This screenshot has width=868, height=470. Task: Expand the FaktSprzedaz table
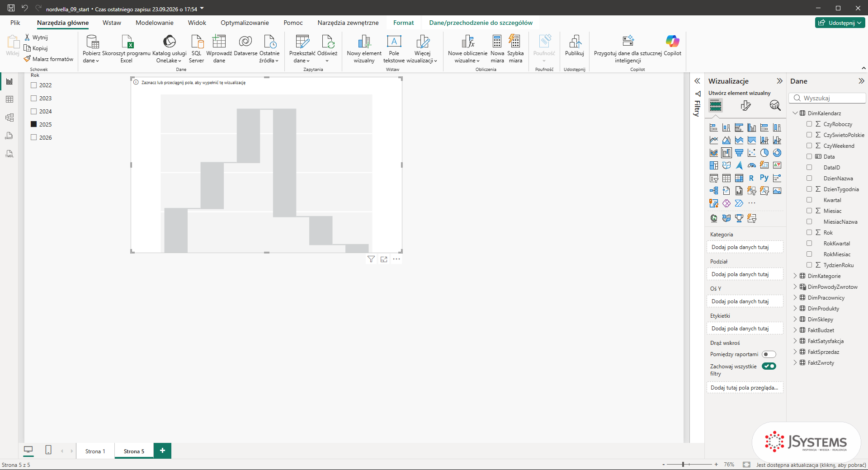795,352
